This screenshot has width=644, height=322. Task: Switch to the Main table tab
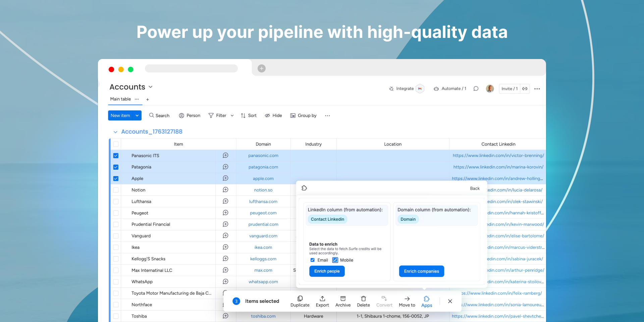pos(120,99)
